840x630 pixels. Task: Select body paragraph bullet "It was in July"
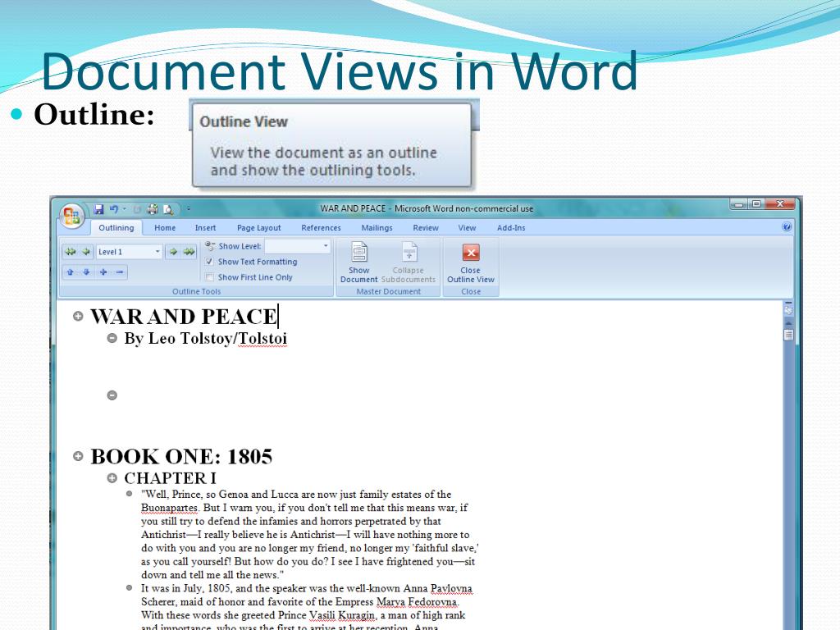pyautogui.click(x=129, y=587)
